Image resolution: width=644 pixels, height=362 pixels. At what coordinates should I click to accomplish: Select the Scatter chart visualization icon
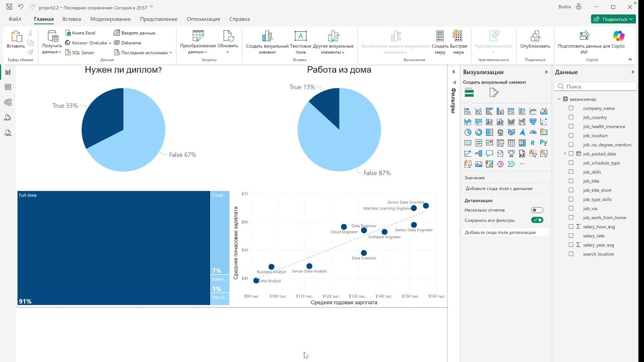544,122
